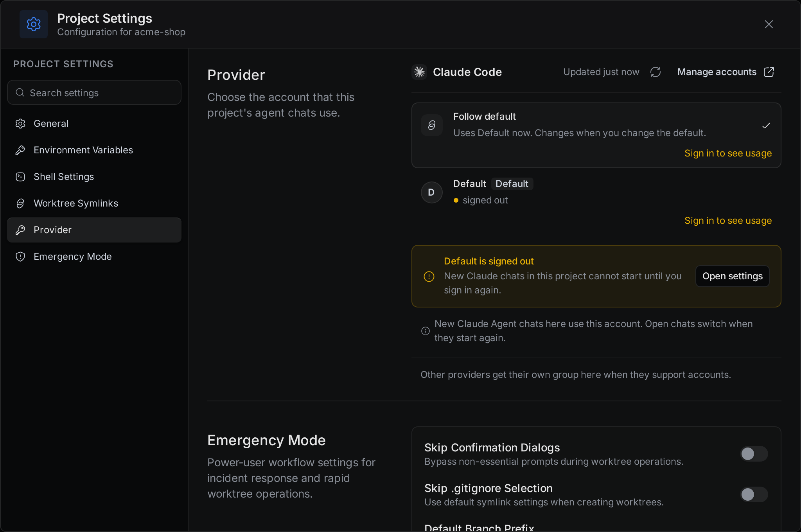Select the Follow default account option
The image size is (801, 532).
[596, 135]
